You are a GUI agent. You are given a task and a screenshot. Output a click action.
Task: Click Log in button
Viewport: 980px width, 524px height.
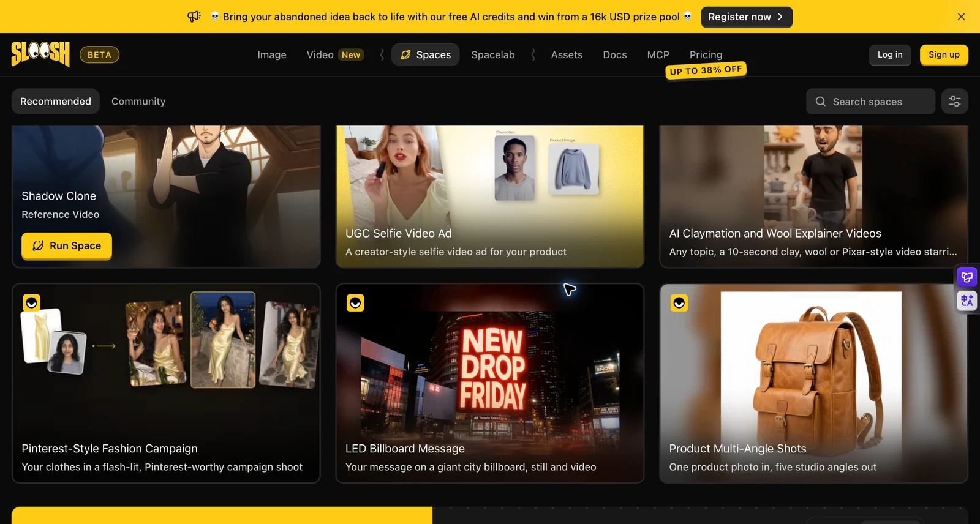[890, 55]
